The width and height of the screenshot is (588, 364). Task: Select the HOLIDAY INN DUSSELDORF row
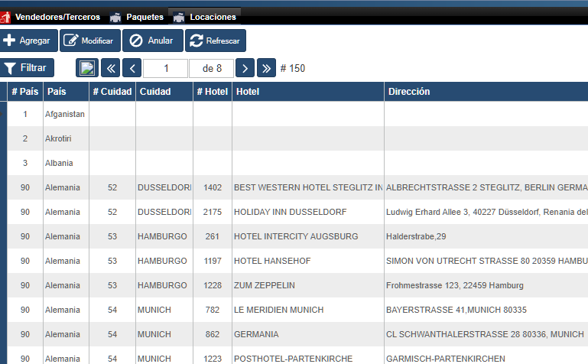tap(291, 212)
